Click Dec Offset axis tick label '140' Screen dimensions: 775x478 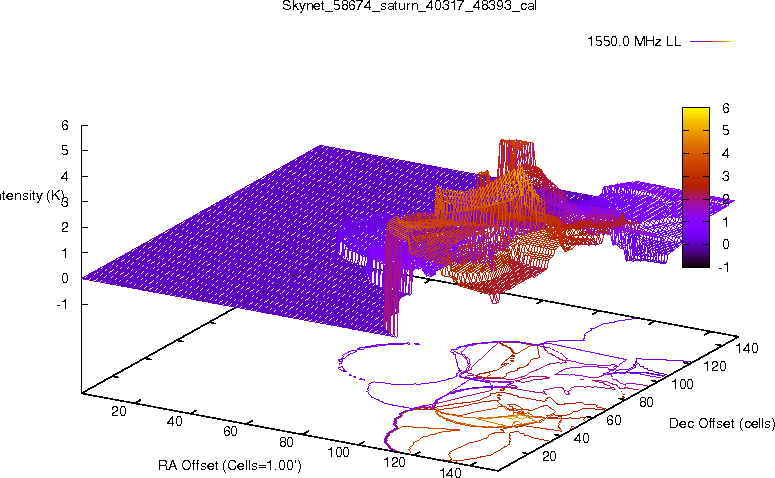pos(747,349)
